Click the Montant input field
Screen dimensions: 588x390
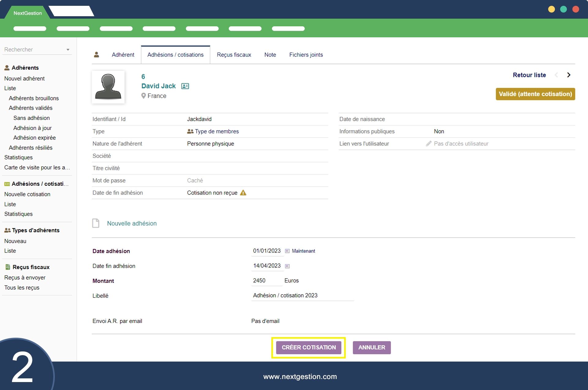coord(266,280)
